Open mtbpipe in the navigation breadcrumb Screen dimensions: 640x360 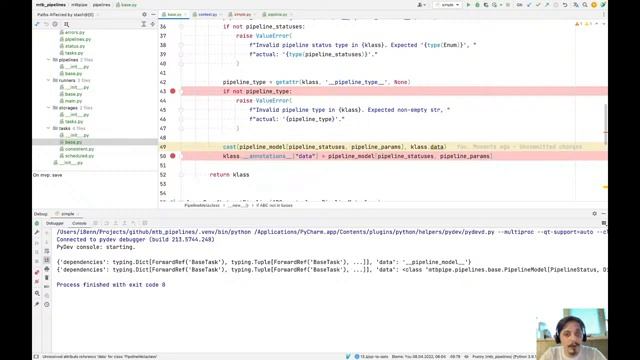pyautogui.click(x=80, y=5)
